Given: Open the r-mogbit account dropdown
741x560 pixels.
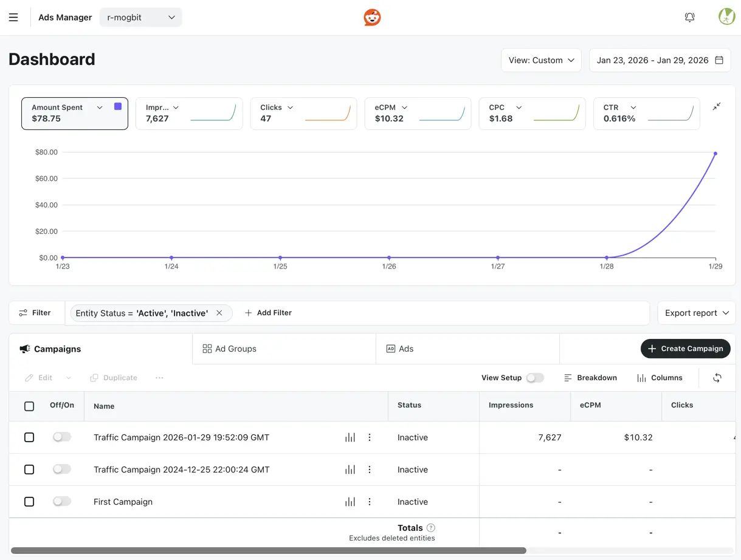Looking at the screenshot, I should [x=140, y=18].
